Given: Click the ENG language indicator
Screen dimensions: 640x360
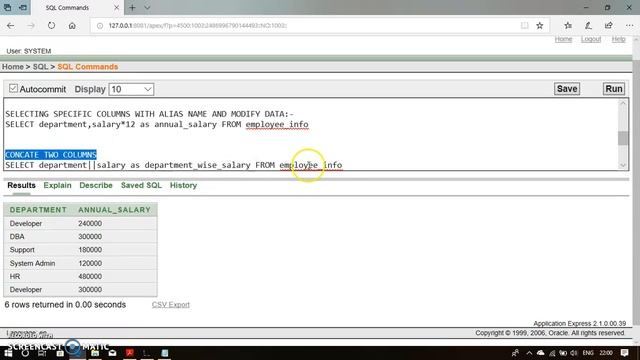Looking at the screenshot, I should [588, 353].
